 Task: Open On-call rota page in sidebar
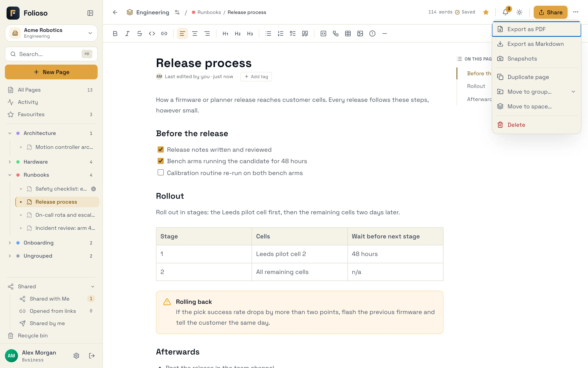[x=57, y=215]
